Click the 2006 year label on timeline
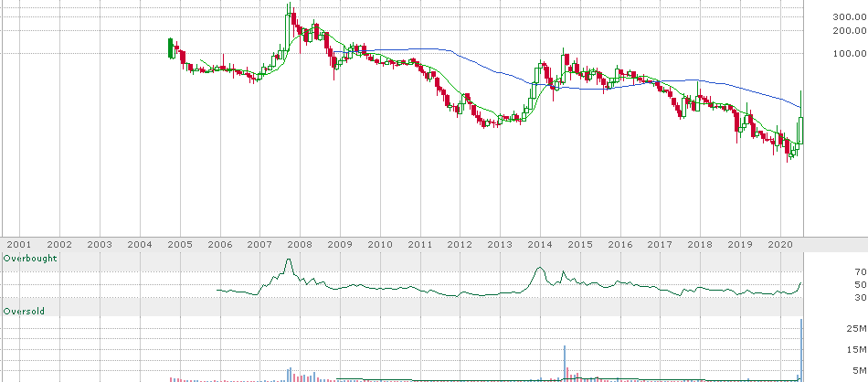This screenshot has width=868, height=382. tap(220, 244)
